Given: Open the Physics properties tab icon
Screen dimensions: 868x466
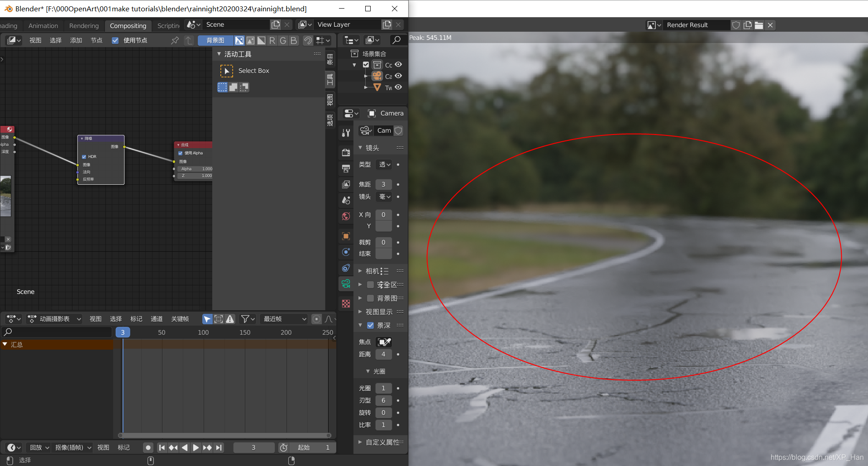Looking at the screenshot, I should point(346,252).
